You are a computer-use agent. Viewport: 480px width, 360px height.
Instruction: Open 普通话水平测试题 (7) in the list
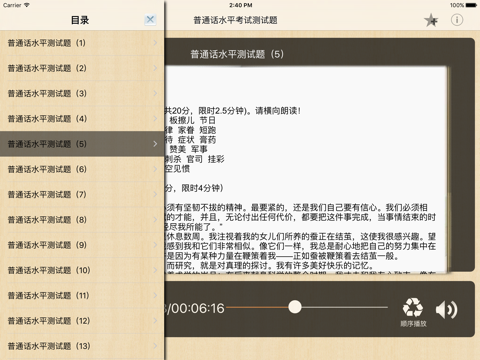[x=82, y=194]
